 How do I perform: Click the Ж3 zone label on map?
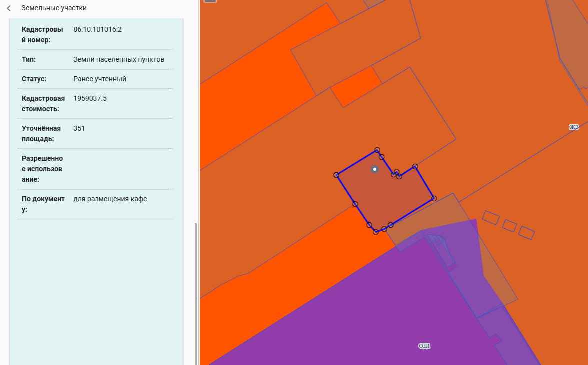pyautogui.click(x=574, y=127)
